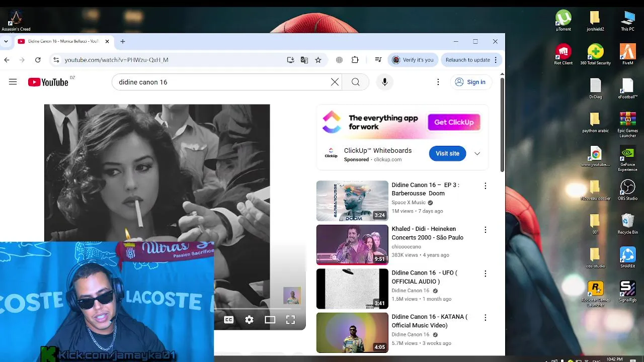
Task: Select DxDiag file on desktop
Action: pos(595,88)
